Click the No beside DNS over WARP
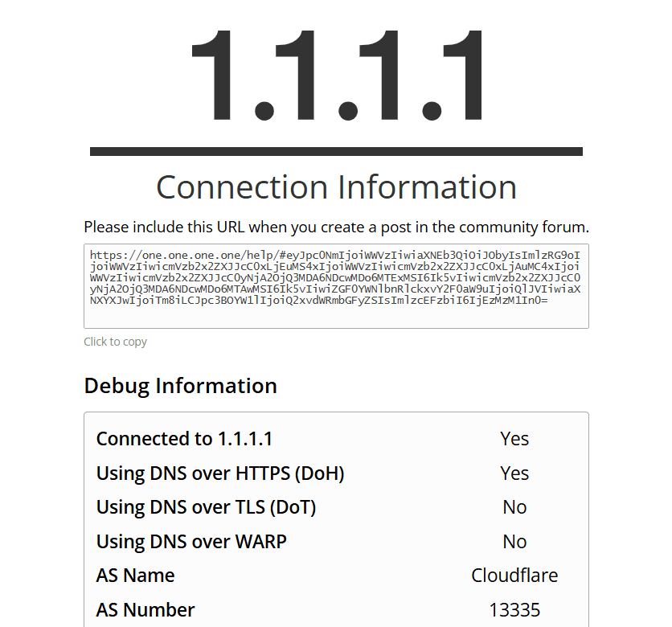Screen dimensions: 672x627 [x=514, y=541]
